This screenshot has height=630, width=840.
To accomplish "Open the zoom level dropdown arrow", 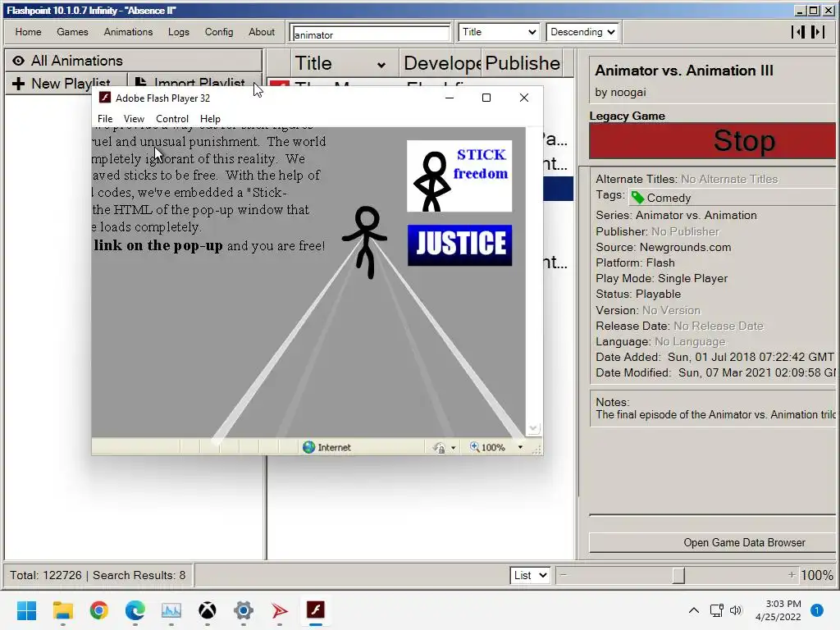I will pos(520,447).
